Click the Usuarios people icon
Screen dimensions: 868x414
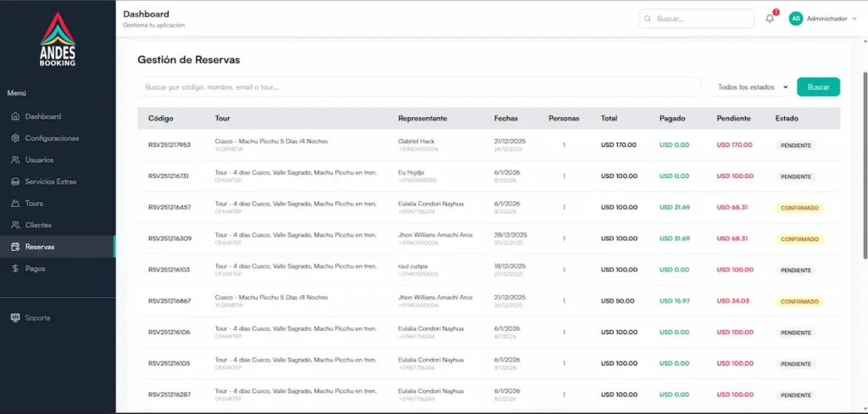pos(15,159)
